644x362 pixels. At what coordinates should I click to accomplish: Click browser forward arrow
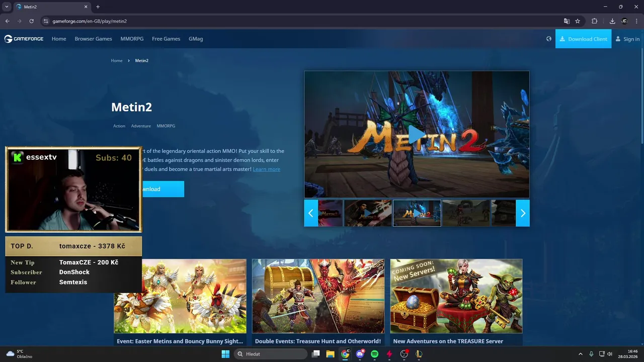[x=19, y=21]
